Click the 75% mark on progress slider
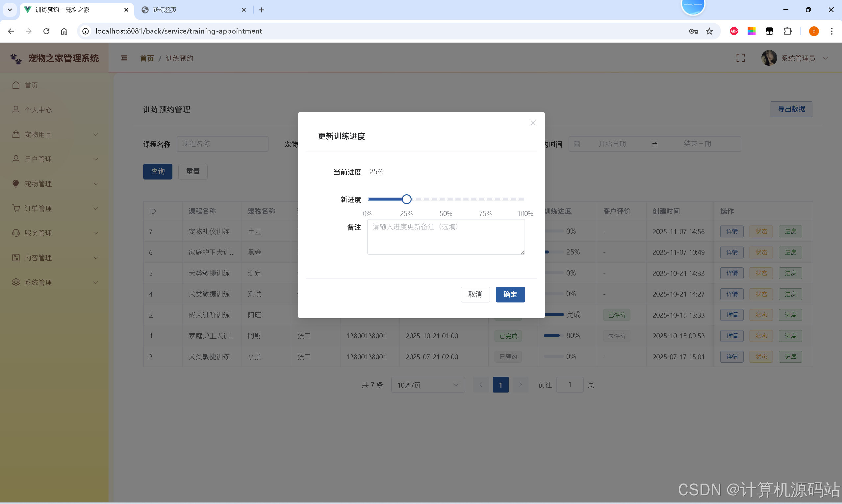 [485, 213]
